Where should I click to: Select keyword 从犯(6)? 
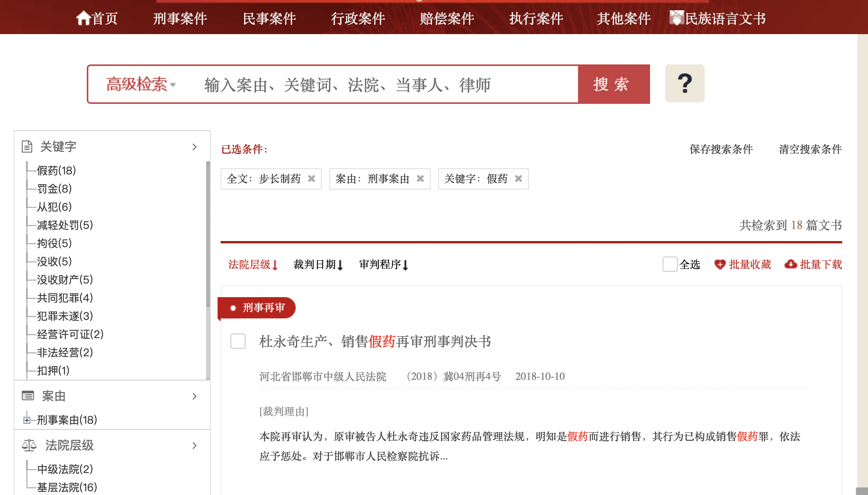54,207
